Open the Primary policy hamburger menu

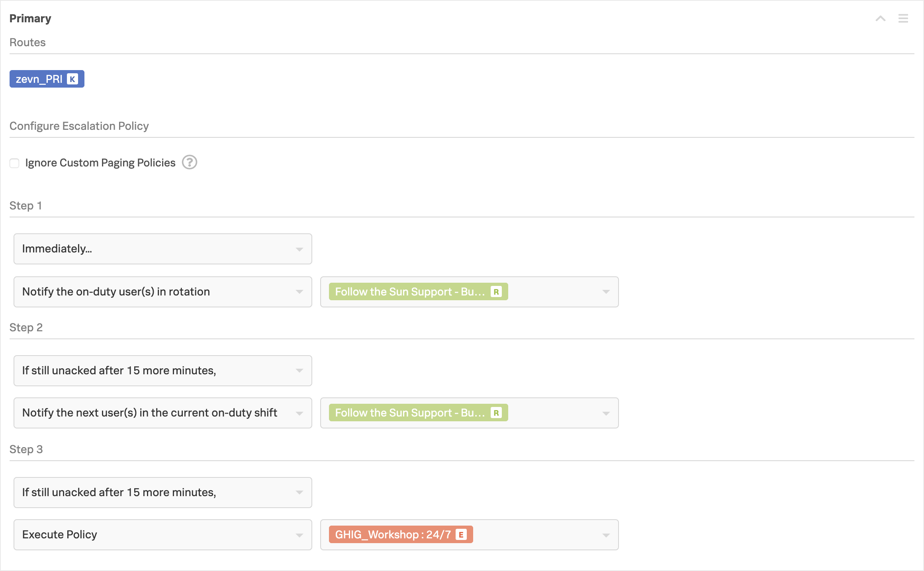[903, 18]
